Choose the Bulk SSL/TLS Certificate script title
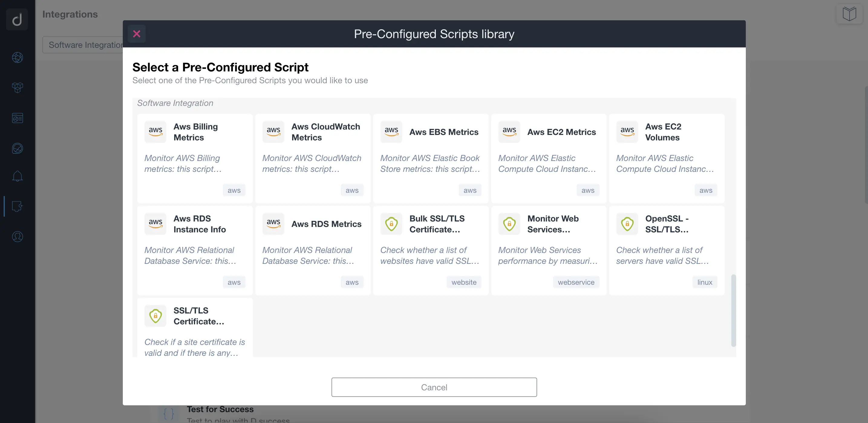The width and height of the screenshot is (868, 423). click(x=437, y=224)
